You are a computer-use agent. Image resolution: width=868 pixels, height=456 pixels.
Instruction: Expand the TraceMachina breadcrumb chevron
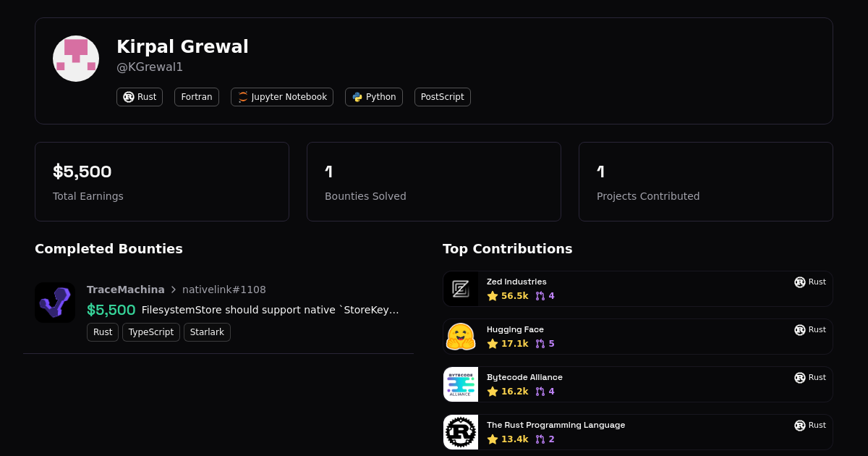click(174, 290)
